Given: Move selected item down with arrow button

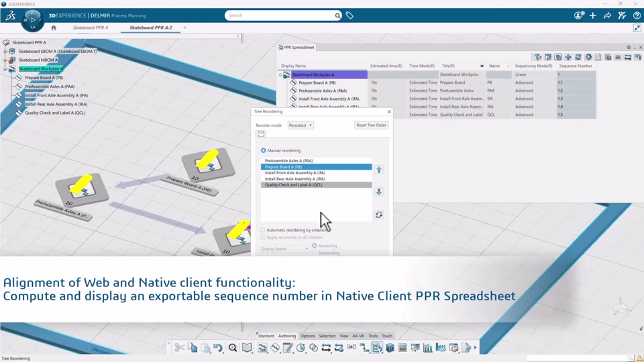Looking at the screenshot, I should tap(378, 192).
